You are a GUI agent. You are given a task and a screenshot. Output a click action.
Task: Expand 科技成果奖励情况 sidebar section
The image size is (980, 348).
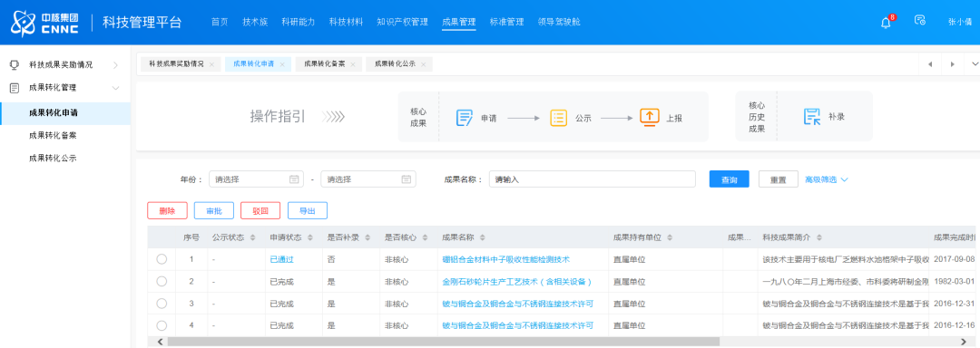115,65
